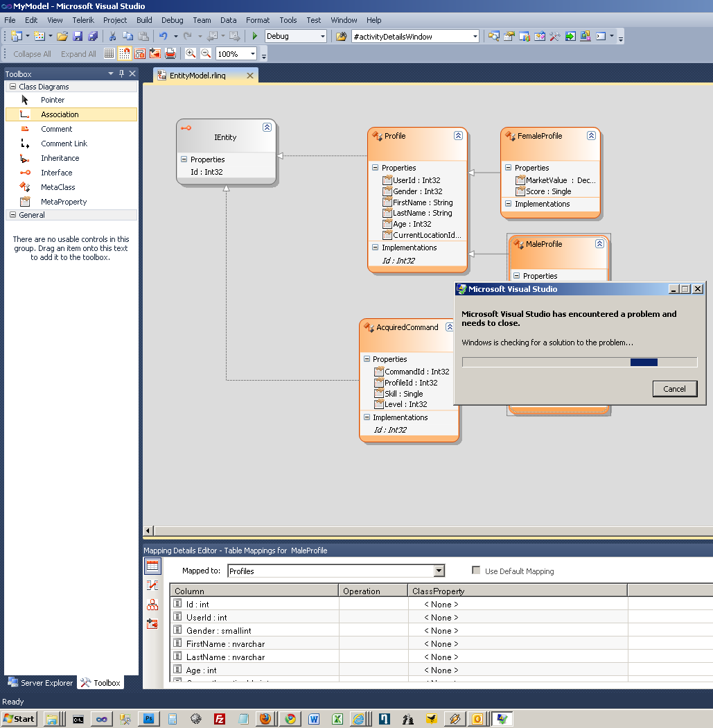Open the Debug configuration dropdown
Image resolution: width=713 pixels, height=728 pixels.
[x=322, y=36]
